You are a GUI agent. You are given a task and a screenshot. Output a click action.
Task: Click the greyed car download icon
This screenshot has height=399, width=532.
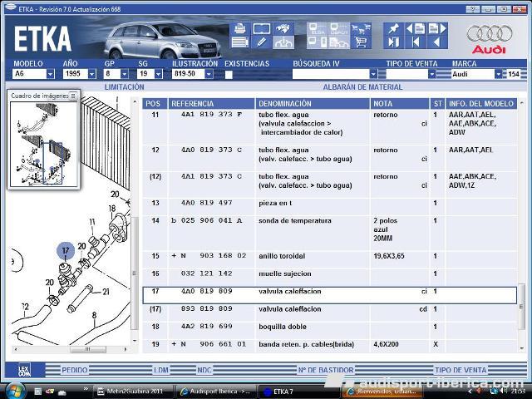283,42
